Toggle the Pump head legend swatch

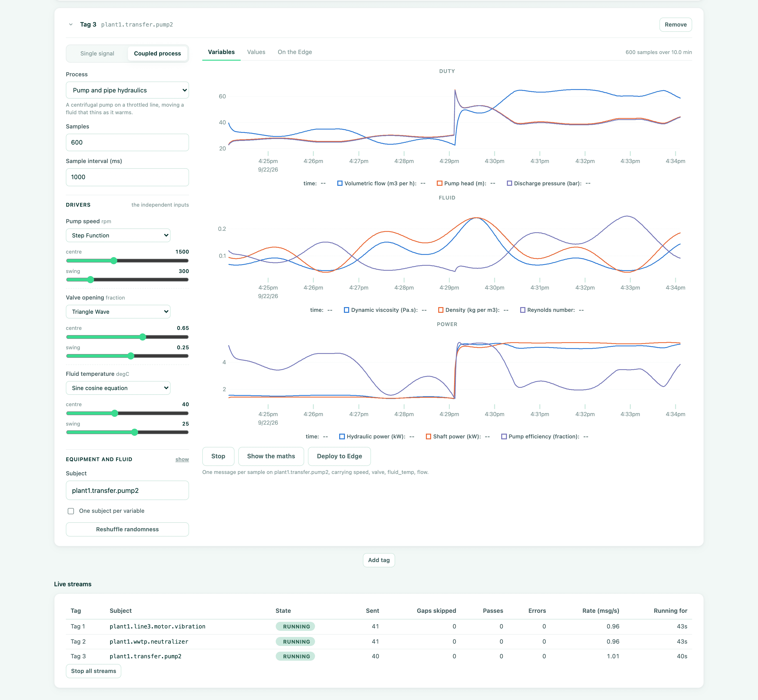(x=440, y=183)
